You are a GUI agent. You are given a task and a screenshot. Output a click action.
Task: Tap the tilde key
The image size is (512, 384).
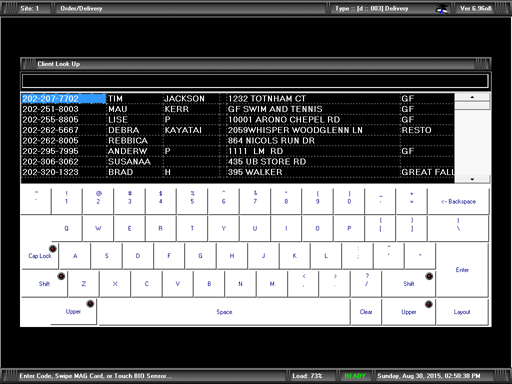[36, 201]
